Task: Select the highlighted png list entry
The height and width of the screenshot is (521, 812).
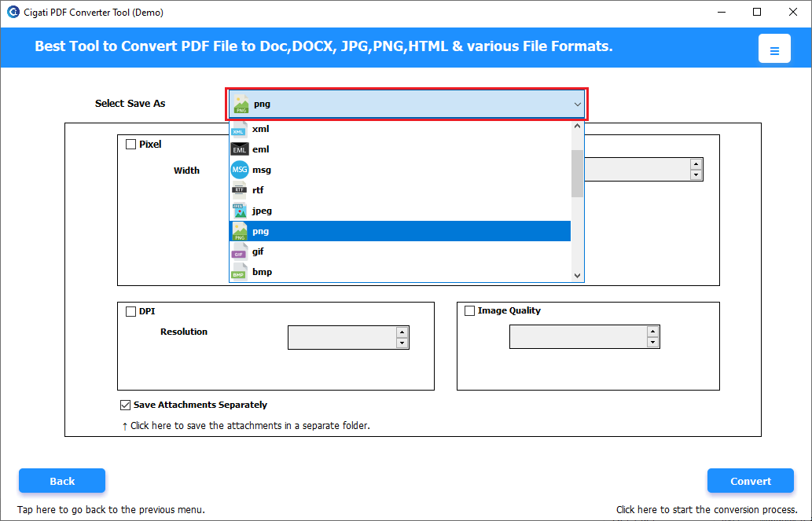Action: click(400, 231)
